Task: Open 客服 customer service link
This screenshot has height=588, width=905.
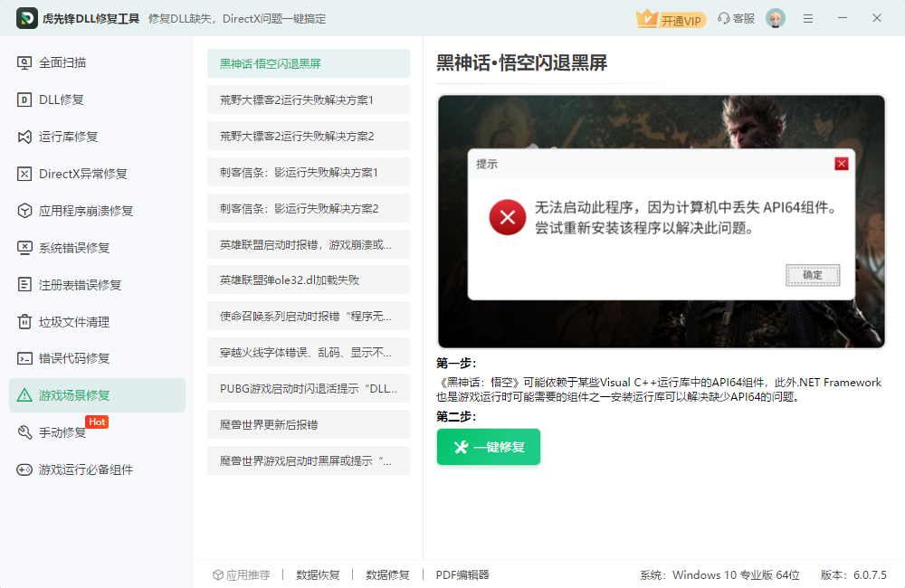Action: pyautogui.click(x=737, y=18)
